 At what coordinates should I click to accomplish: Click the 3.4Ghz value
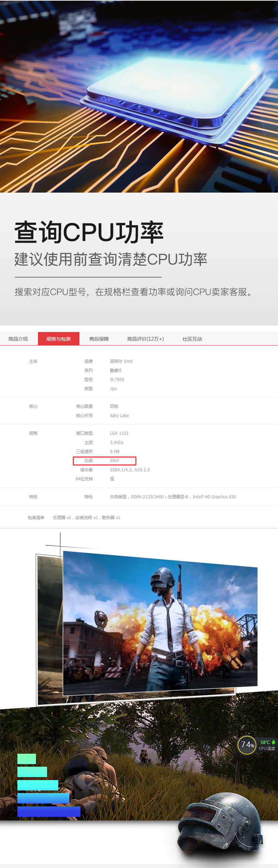pyautogui.click(x=117, y=443)
